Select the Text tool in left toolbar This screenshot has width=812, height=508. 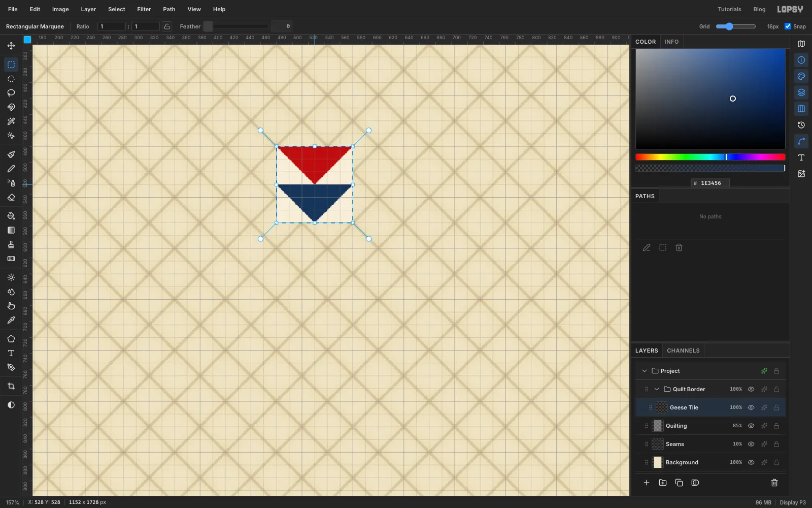pyautogui.click(x=11, y=353)
